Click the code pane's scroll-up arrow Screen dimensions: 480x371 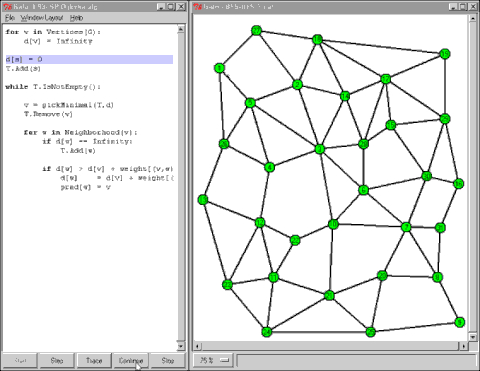[x=180, y=29]
